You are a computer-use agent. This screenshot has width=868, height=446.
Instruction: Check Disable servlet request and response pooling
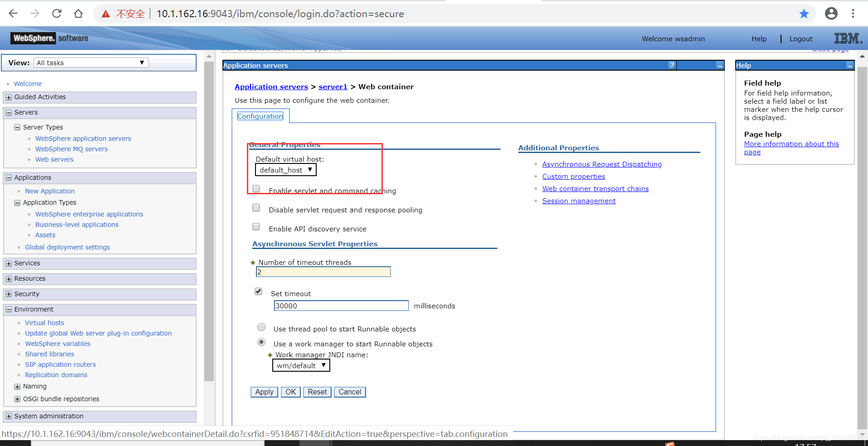256,208
